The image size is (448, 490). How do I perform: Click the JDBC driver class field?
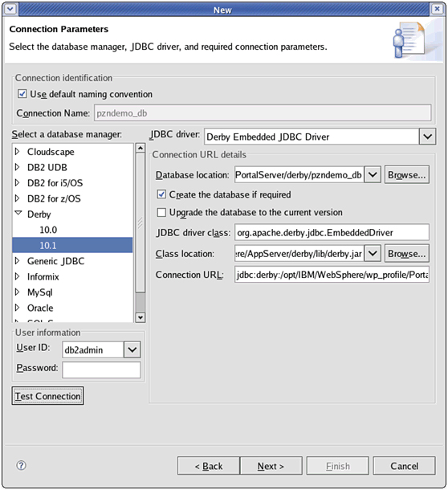[332, 232]
